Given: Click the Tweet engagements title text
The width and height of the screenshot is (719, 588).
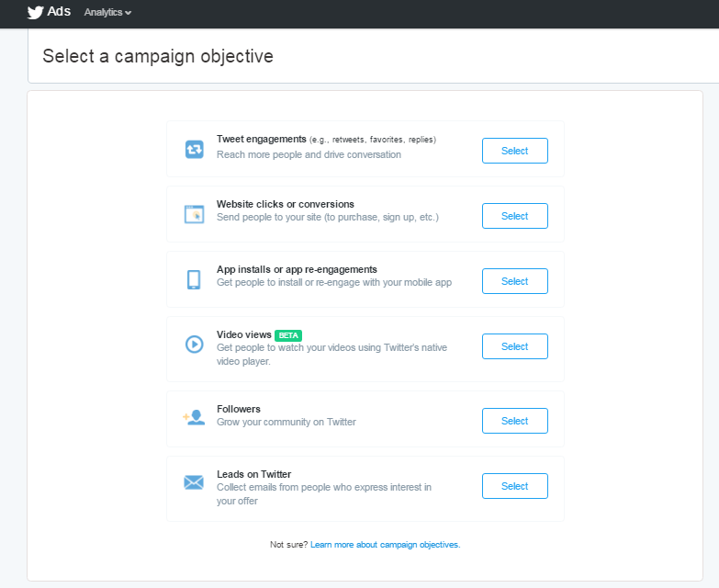Looking at the screenshot, I should 262,139.
